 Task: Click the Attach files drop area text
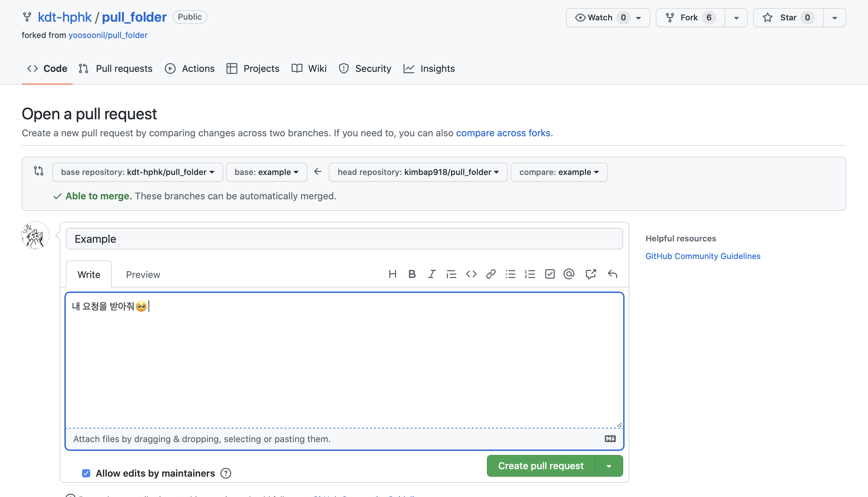(x=202, y=439)
